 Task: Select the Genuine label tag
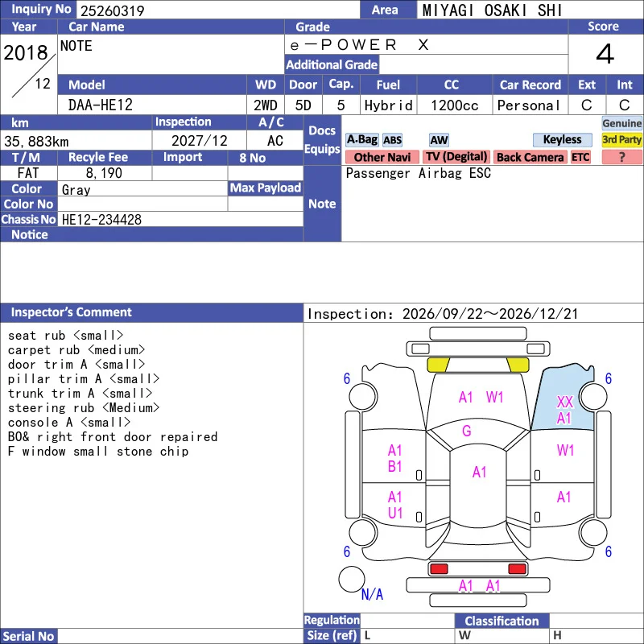(621, 123)
